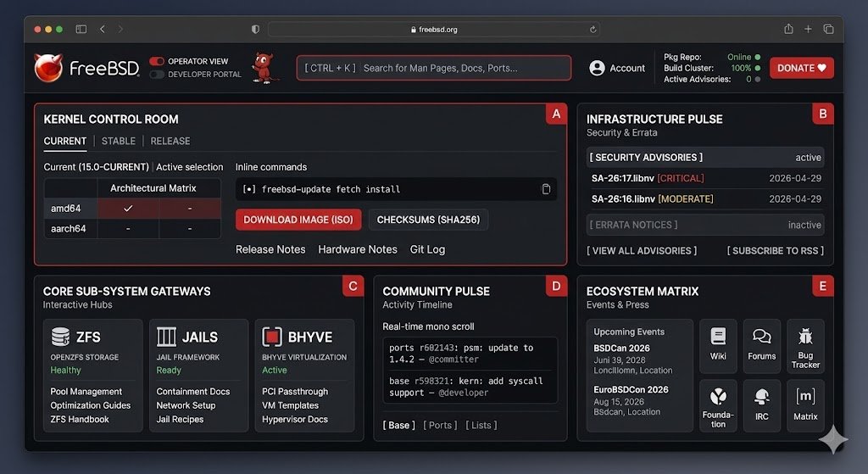
Task: Select the amd64 architecture row label
Action: coord(65,209)
